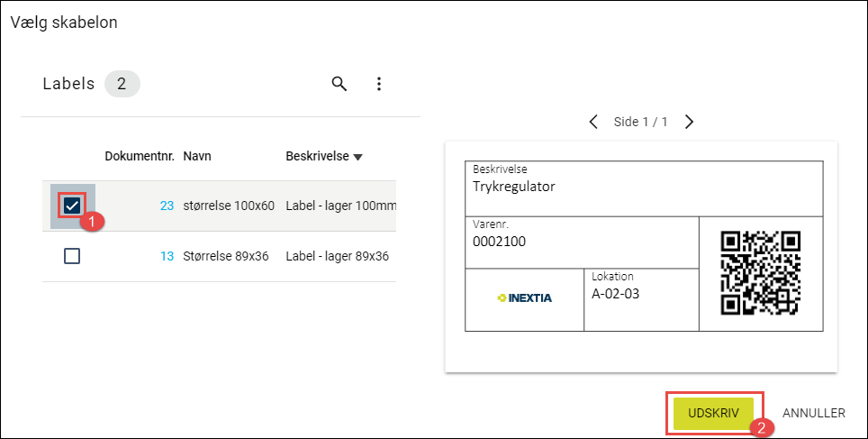Image resolution: width=868 pixels, height=439 pixels.
Task: Click the UDSKRIV print button
Action: point(713,414)
